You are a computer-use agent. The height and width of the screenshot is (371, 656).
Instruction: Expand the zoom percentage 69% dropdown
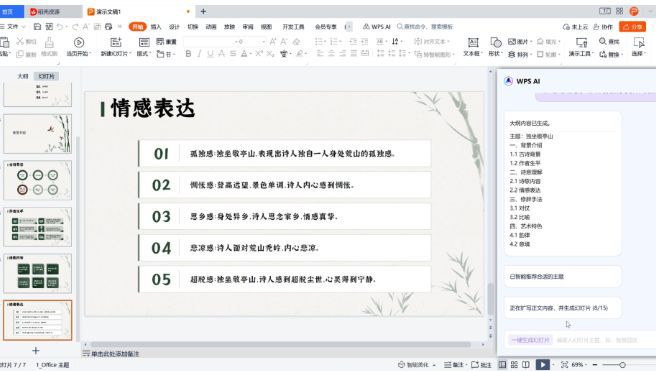pos(586,365)
